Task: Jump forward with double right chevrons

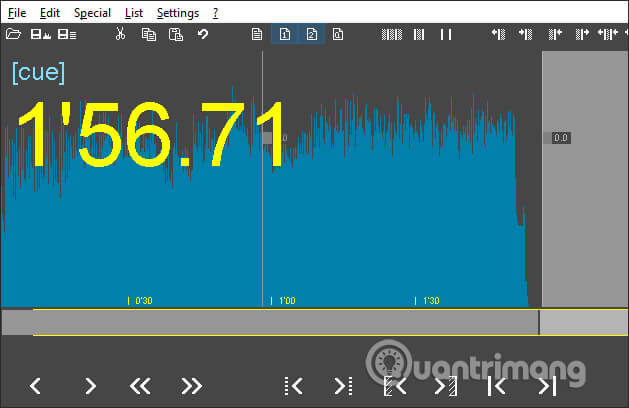Action: pos(191,386)
